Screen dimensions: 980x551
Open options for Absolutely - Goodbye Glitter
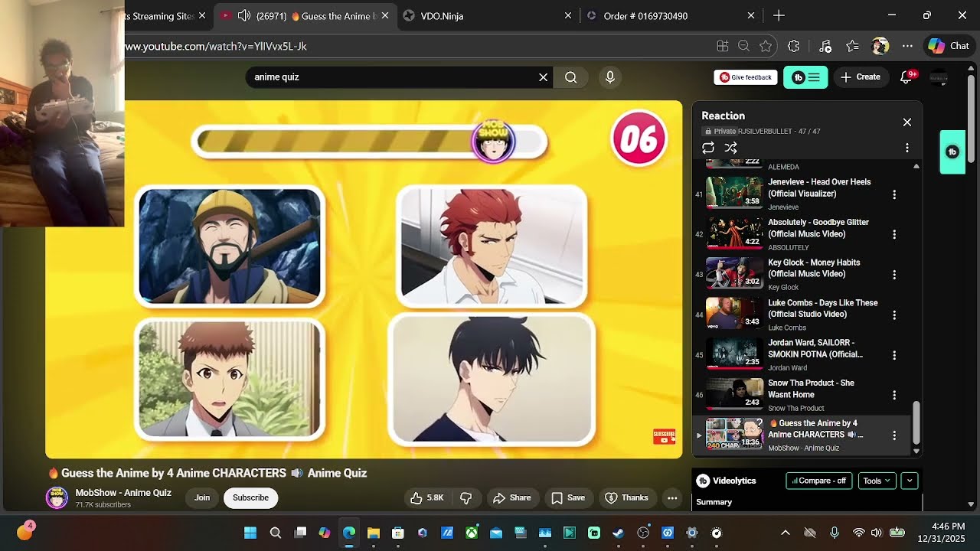coord(894,234)
